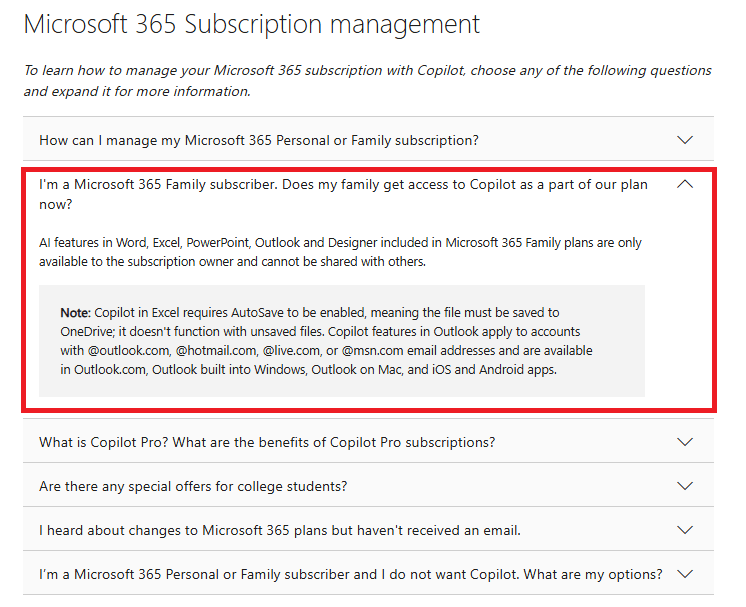
Task: Click the "I do not want Copilot" question text
Action: point(350,574)
